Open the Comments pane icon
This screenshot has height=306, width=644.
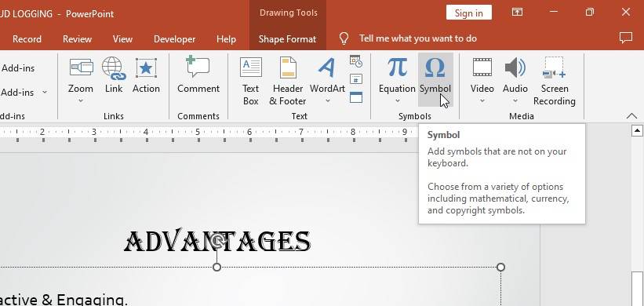click(x=625, y=38)
